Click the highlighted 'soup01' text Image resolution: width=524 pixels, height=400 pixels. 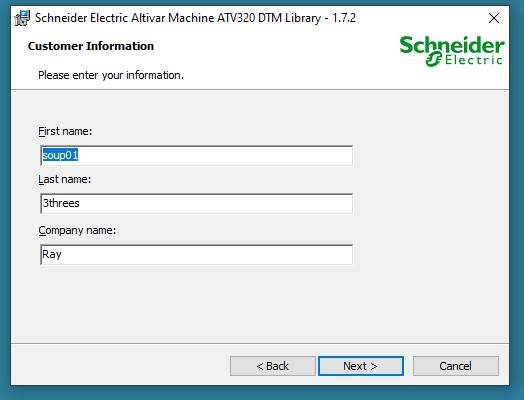(x=60, y=155)
